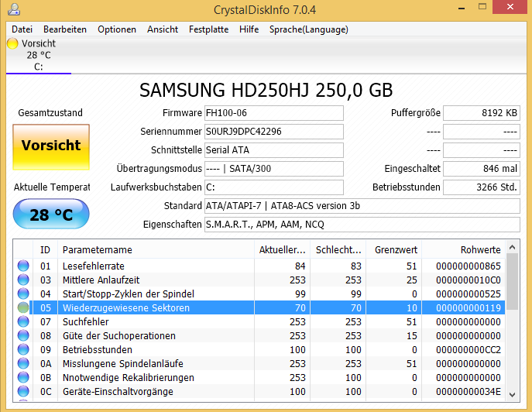This screenshot has height=412, width=532.
Task: Click the Übertragungsmodus field SATA/300
Action: 274,169
